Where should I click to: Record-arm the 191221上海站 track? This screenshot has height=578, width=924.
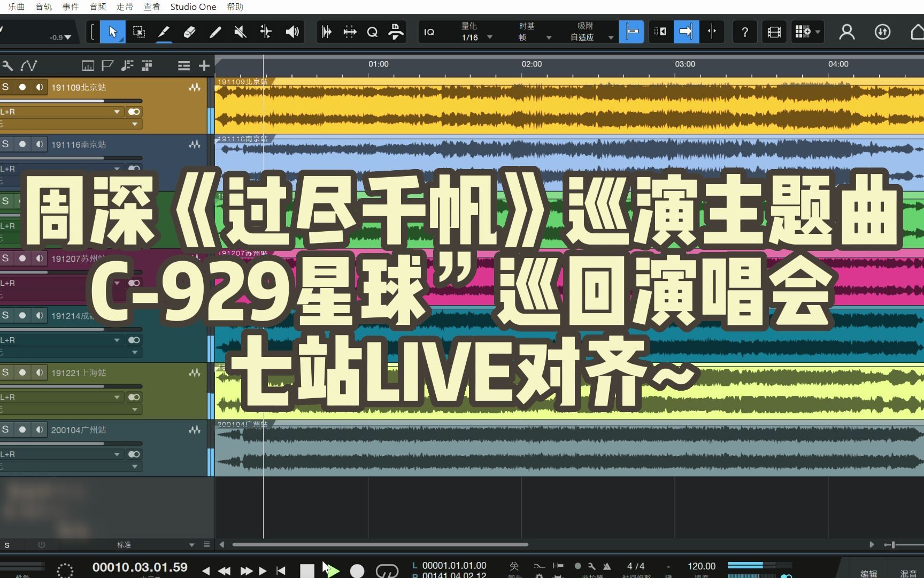(x=22, y=372)
